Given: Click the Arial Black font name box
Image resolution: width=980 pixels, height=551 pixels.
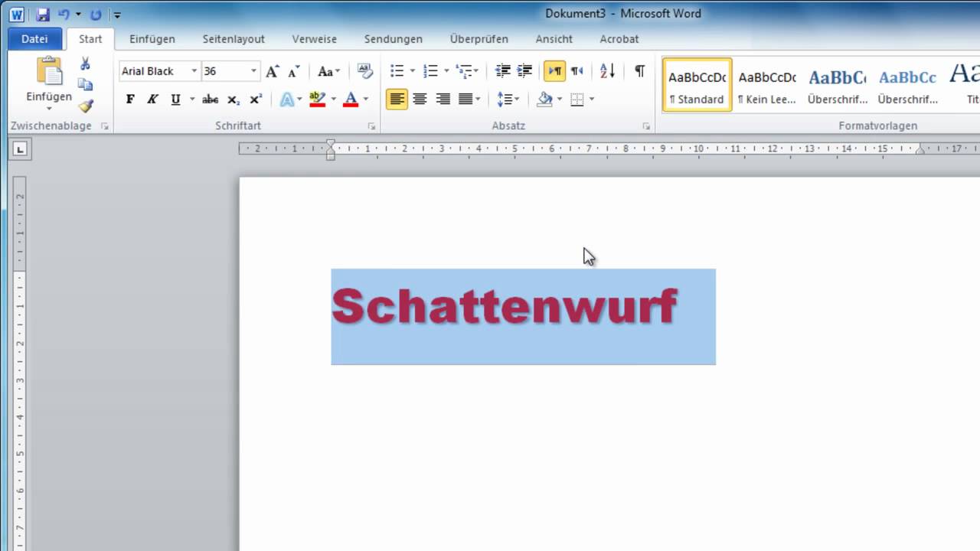Looking at the screenshot, I should [x=154, y=71].
